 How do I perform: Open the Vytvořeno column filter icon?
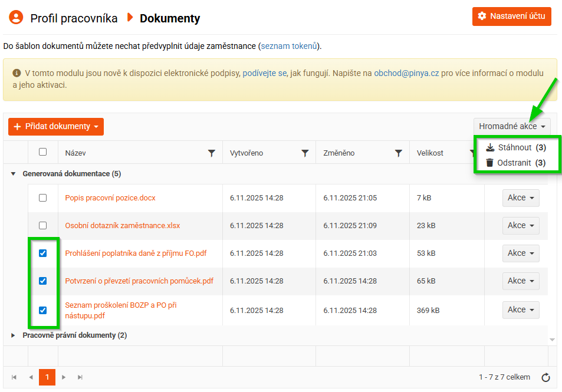(305, 153)
